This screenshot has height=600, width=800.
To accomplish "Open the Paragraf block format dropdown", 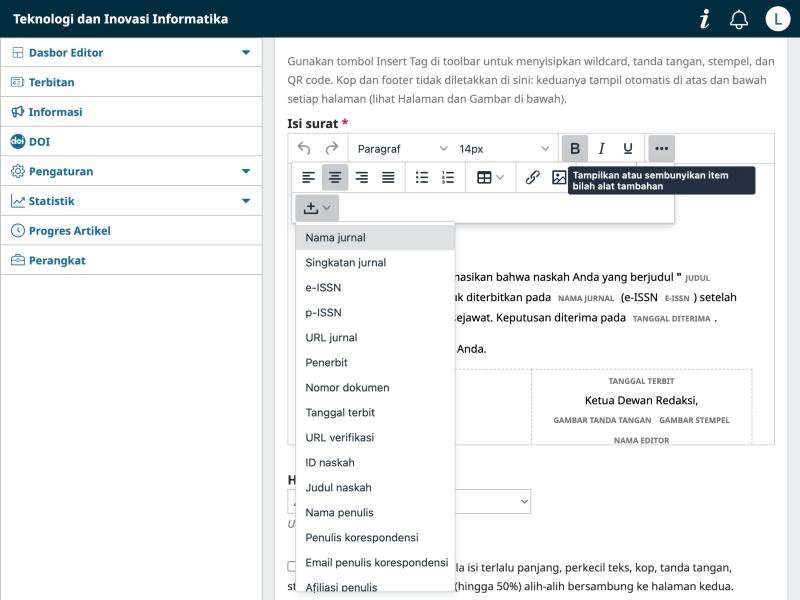I will click(x=402, y=148).
